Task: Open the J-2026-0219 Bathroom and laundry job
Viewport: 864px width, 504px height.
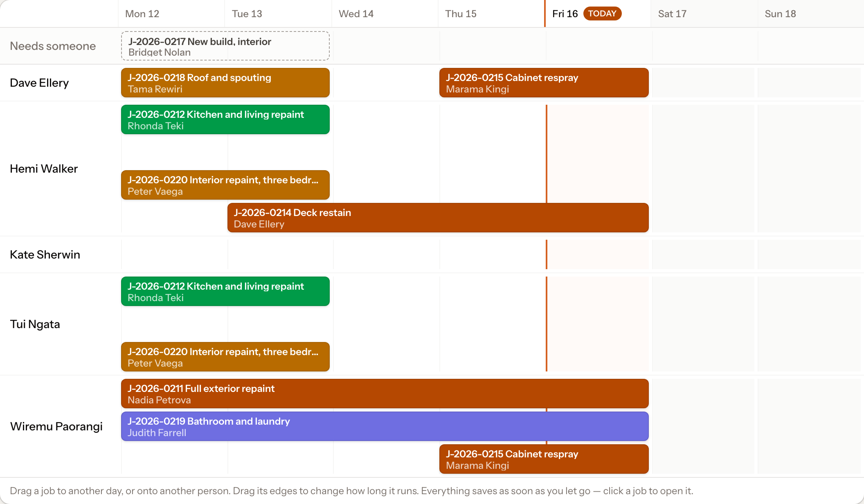Action: (385, 426)
